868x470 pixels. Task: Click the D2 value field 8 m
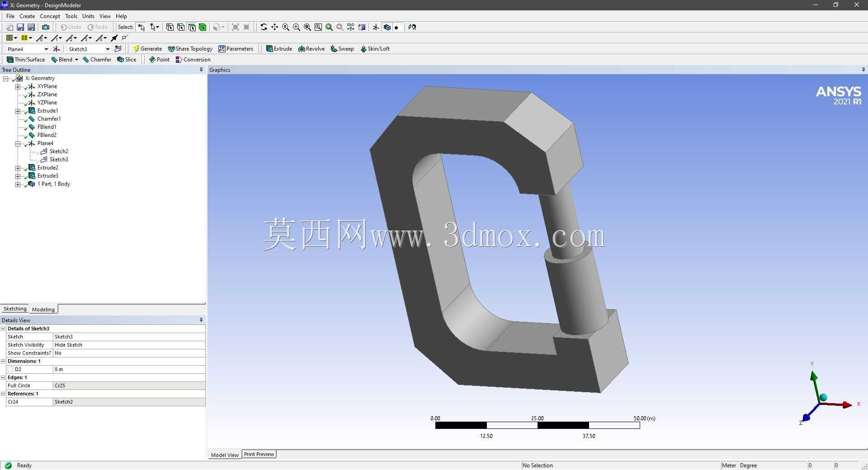(129, 369)
